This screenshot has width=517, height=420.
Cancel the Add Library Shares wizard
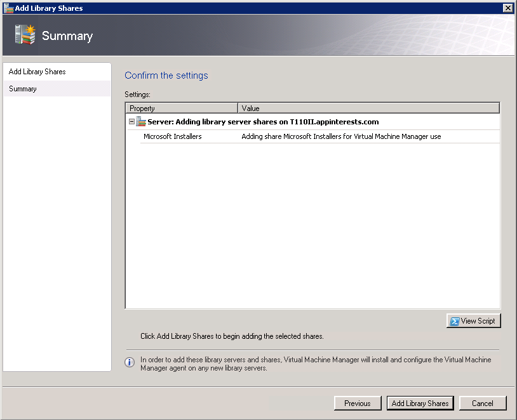(x=482, y=403)
